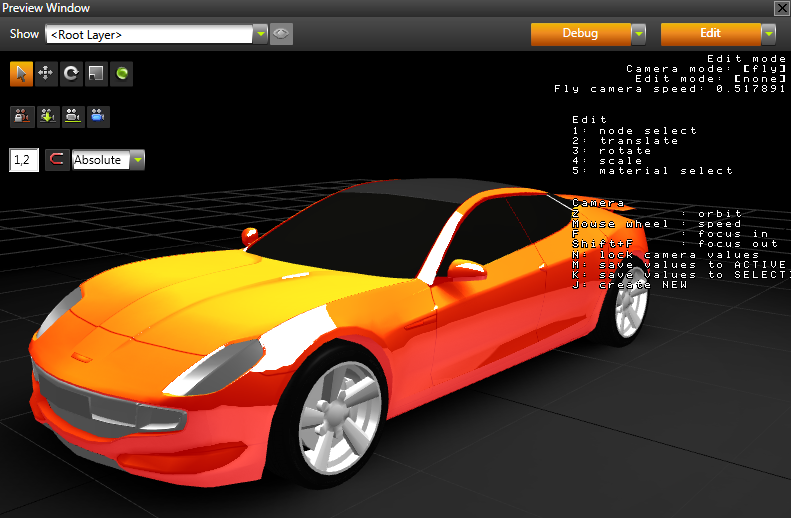Enable the material select green sphere tool
This screenshot has width=791, height=518.
click(x=121, y=73)
